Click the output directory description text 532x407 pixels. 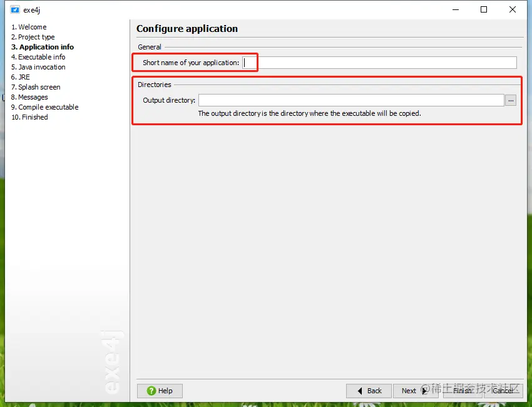(309, 113)
